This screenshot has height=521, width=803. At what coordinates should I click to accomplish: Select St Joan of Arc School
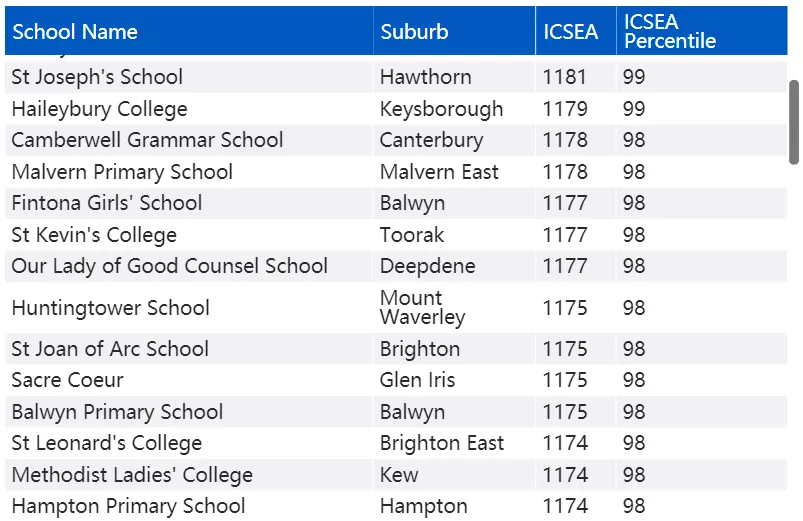pyautogui.click(x=110, y=349)
